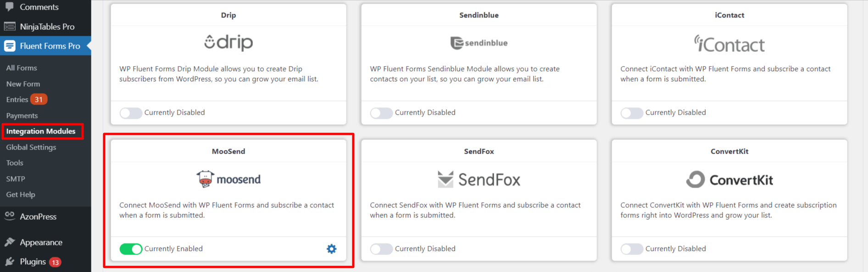
Task: Go to Global Settings menu item
Action: pos(31,147)
